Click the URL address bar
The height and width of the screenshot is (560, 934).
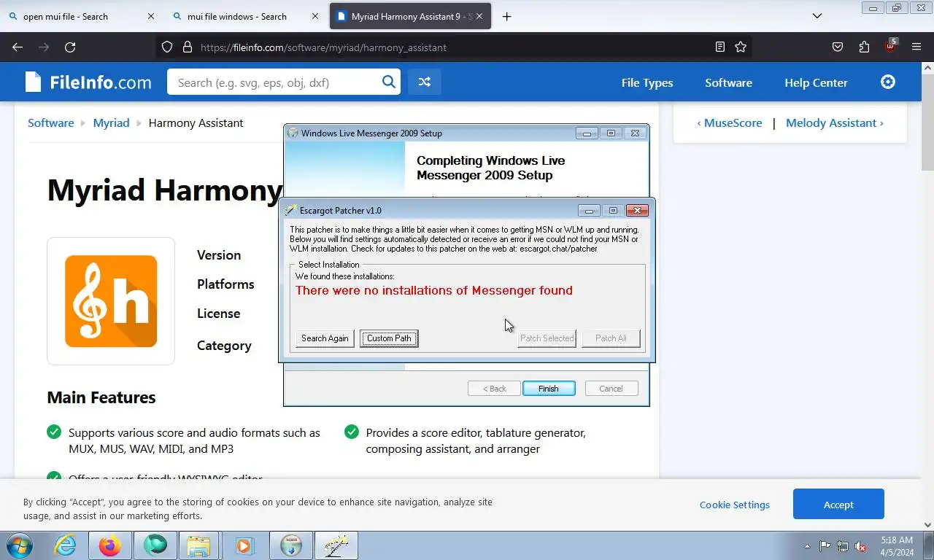click(452, 47)
